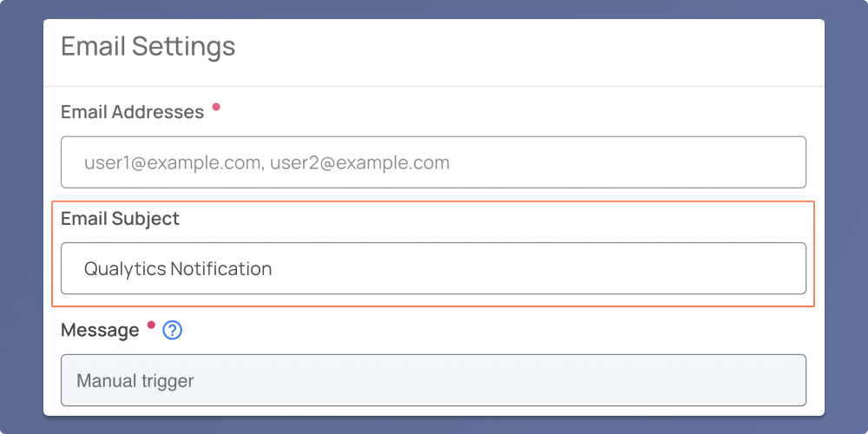Viewport: 868px width, 434px height.
Task: Click empty right end of Message field
Action: (x=720, y=380)
